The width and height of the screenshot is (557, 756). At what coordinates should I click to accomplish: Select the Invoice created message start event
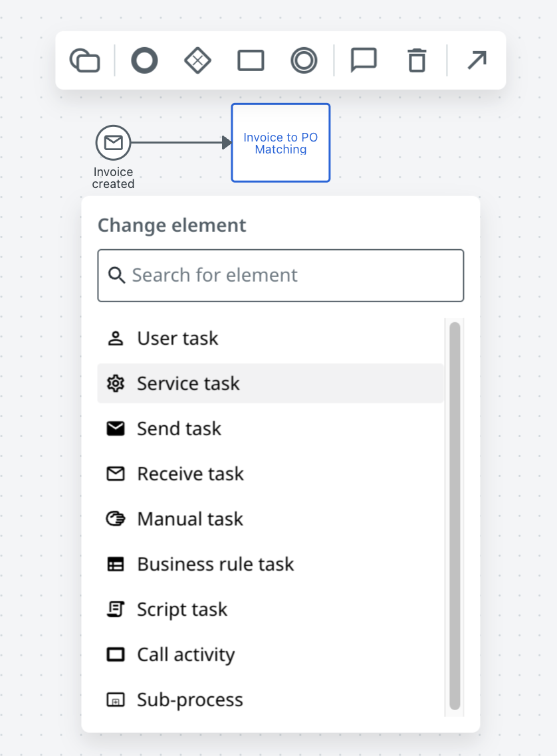point(114,143)
